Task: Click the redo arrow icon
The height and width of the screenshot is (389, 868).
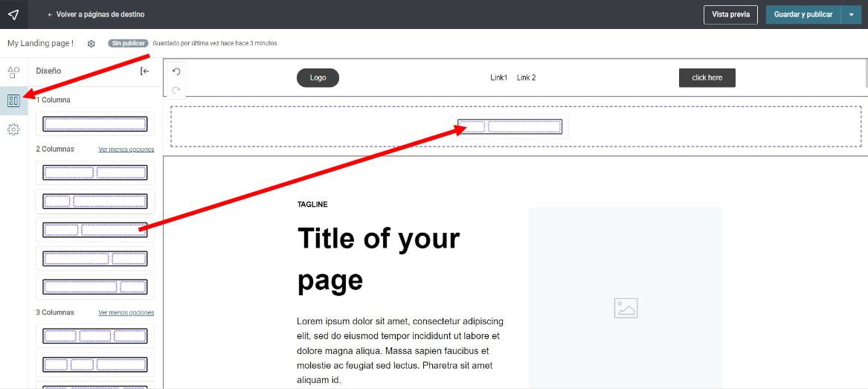Action: pos(176,90)
